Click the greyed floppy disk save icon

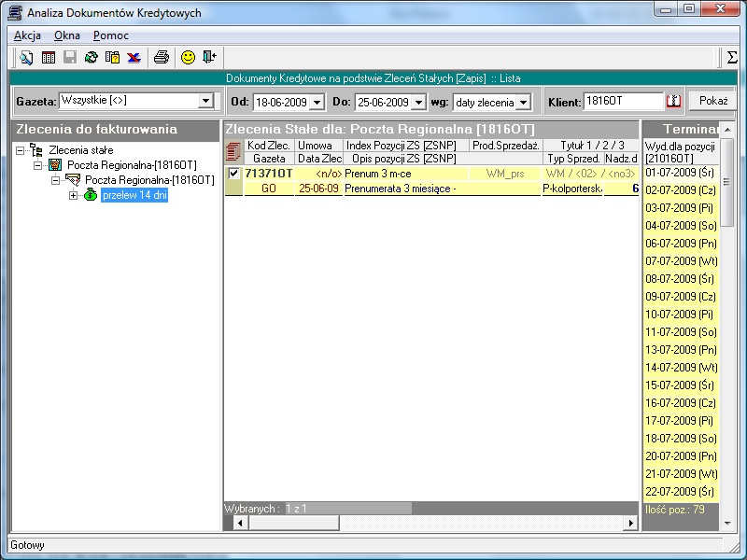pos(70,58)
